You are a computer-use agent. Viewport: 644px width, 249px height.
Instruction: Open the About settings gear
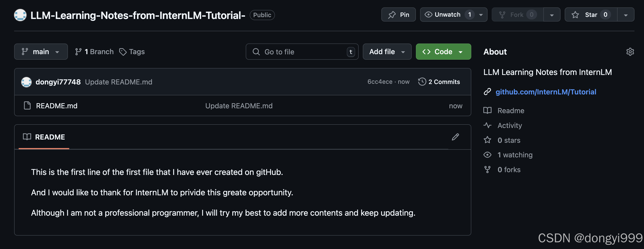click(630, 52)
